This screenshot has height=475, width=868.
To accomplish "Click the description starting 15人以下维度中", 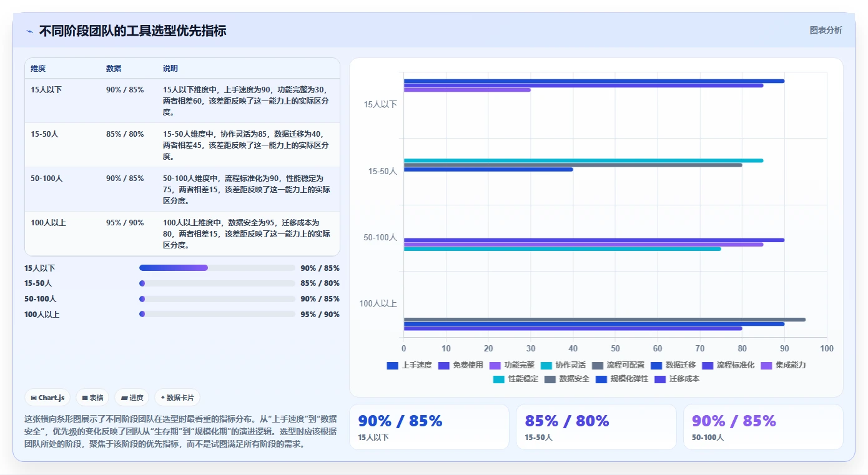I will [247, 101].
